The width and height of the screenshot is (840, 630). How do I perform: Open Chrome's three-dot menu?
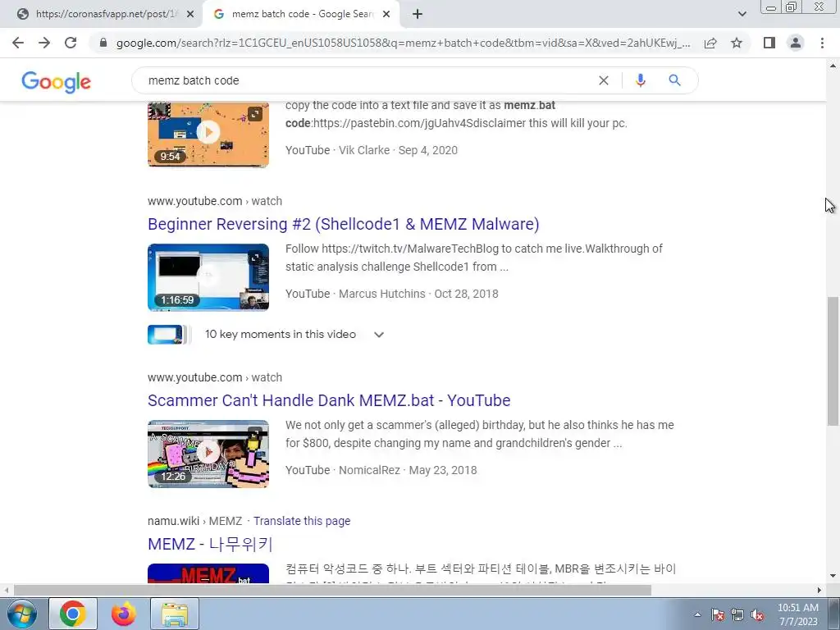coord(822,43)
